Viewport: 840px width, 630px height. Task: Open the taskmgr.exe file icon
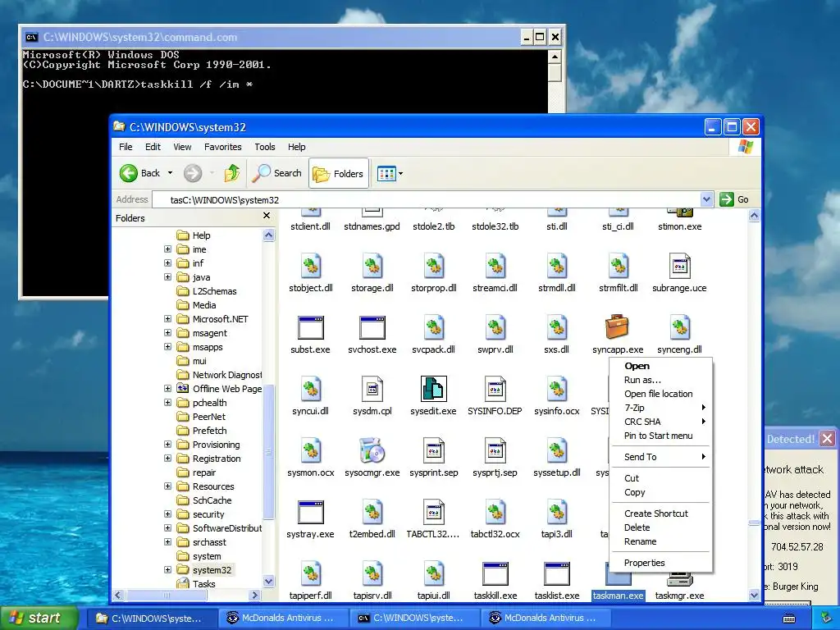679,581
